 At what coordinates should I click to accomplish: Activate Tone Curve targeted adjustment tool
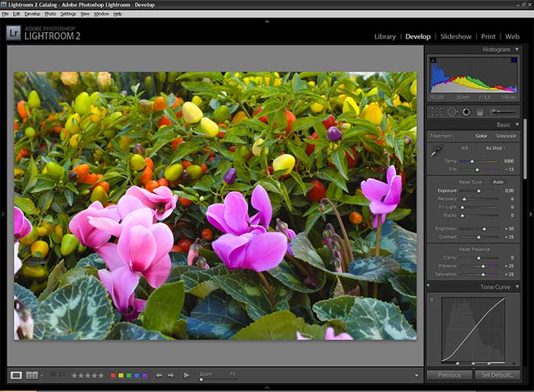click(432, 300)
